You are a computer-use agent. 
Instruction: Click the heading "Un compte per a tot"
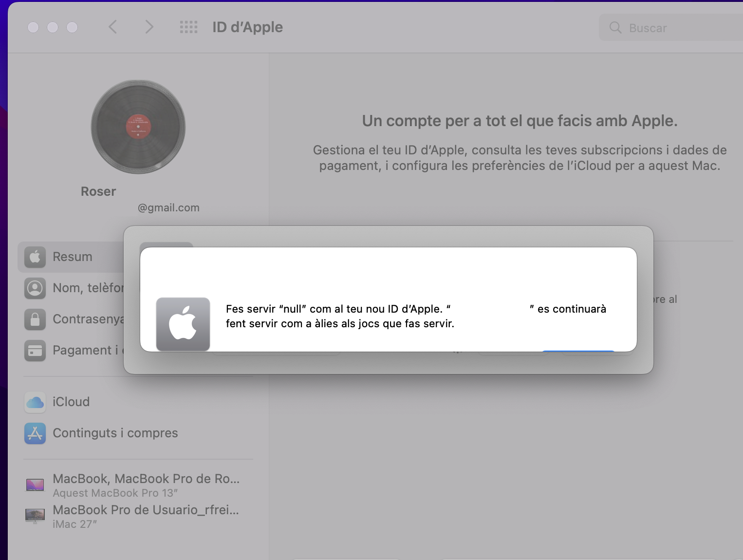pos(520,121)
